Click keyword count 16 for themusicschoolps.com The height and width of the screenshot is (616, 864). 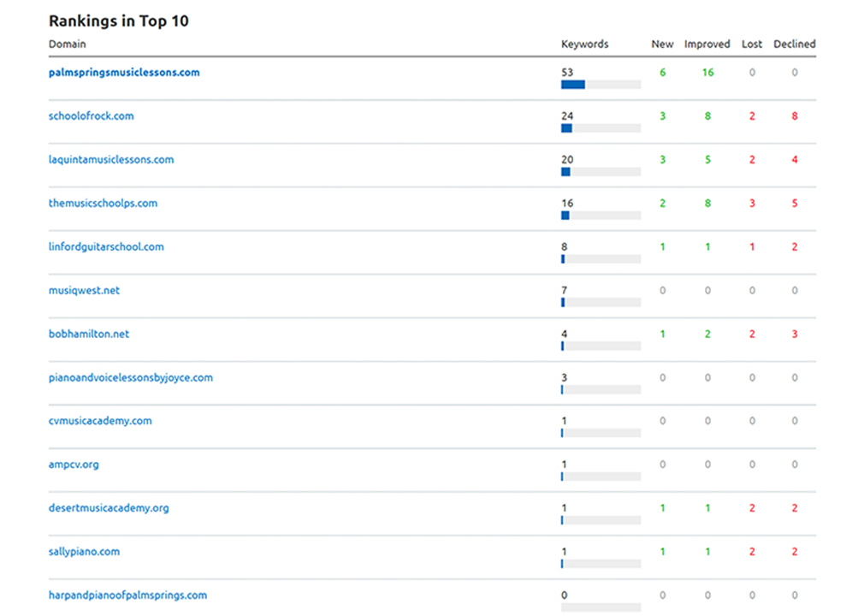pos(567,203)
